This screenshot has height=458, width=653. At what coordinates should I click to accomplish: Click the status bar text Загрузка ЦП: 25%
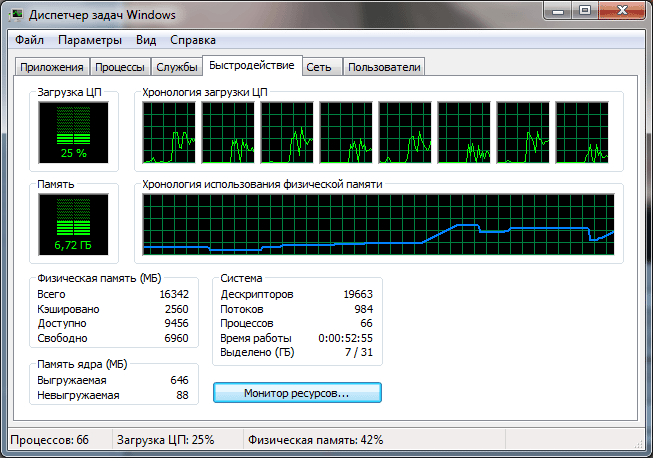[x=165, y=440]
